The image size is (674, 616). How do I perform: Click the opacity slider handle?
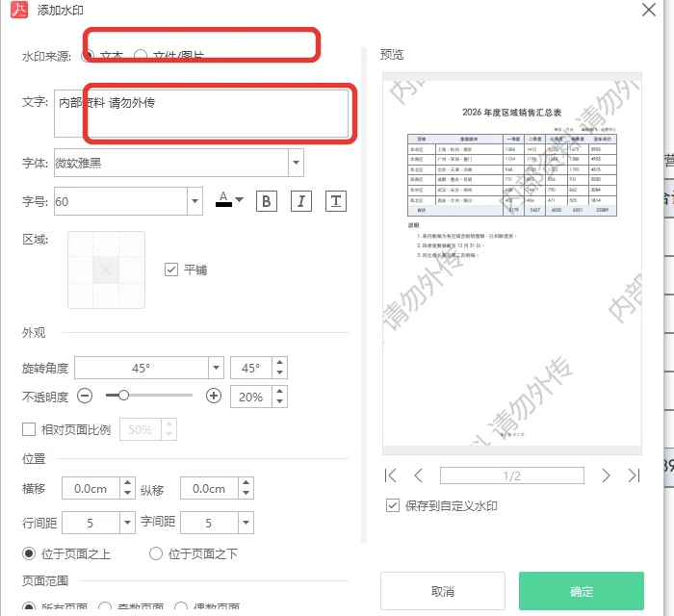point(124,396)
